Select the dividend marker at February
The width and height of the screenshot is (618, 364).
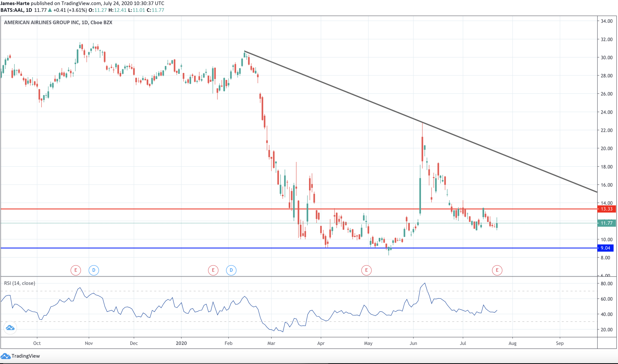(x=231, y=270)
